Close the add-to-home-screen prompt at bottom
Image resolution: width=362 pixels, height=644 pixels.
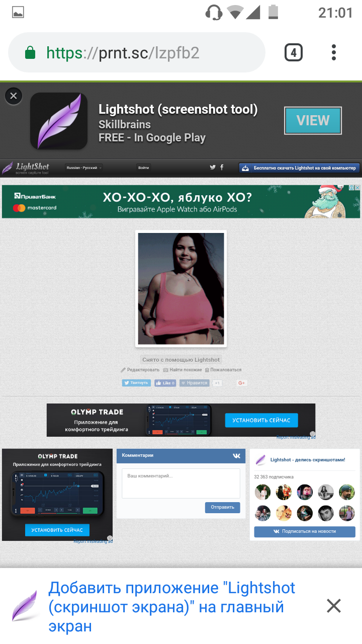[x=334, y=606]
